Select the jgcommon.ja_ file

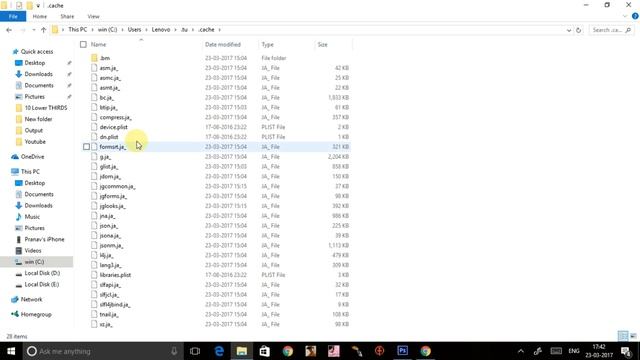click(117, 186)
